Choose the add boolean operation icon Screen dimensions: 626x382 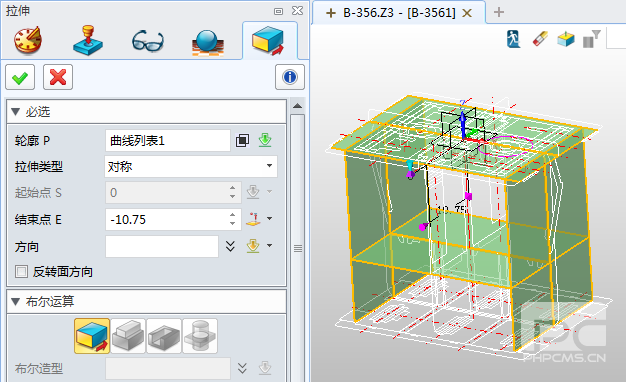click(128, 336)
